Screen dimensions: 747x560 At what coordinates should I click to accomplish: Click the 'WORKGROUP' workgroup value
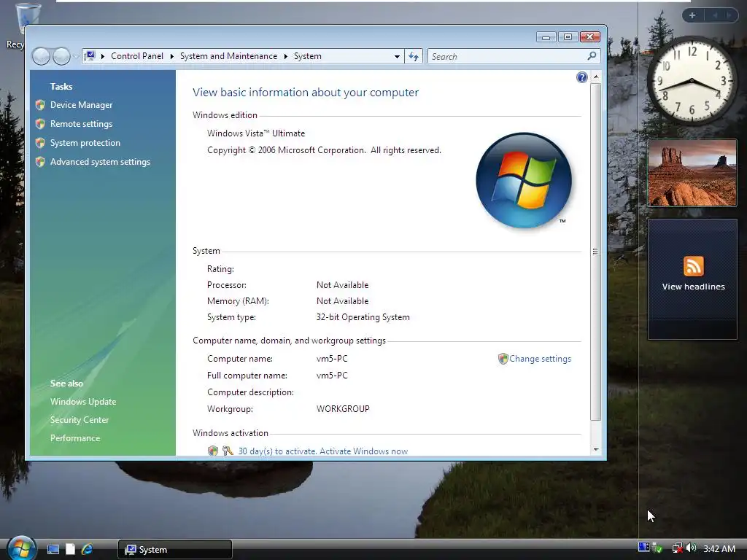point(343,408)
